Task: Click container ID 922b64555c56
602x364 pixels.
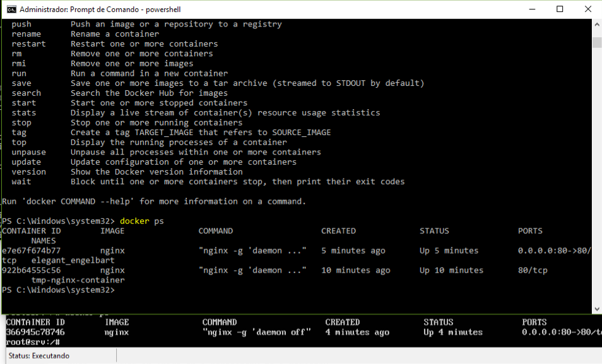Action: pyautogui.click(x=32, y=270)
